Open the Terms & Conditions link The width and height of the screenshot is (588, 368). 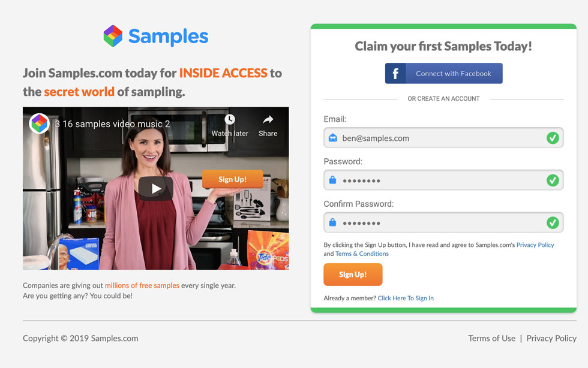[362, 254]
